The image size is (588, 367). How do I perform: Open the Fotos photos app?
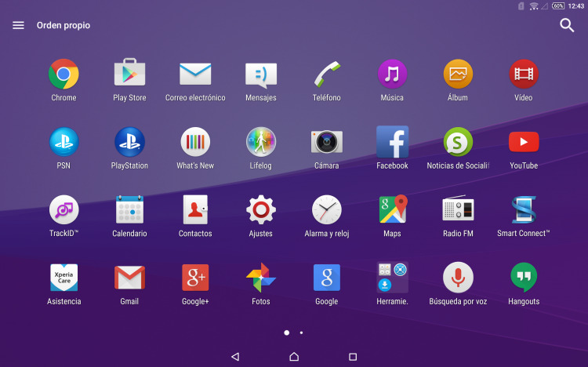click(261, 278)
